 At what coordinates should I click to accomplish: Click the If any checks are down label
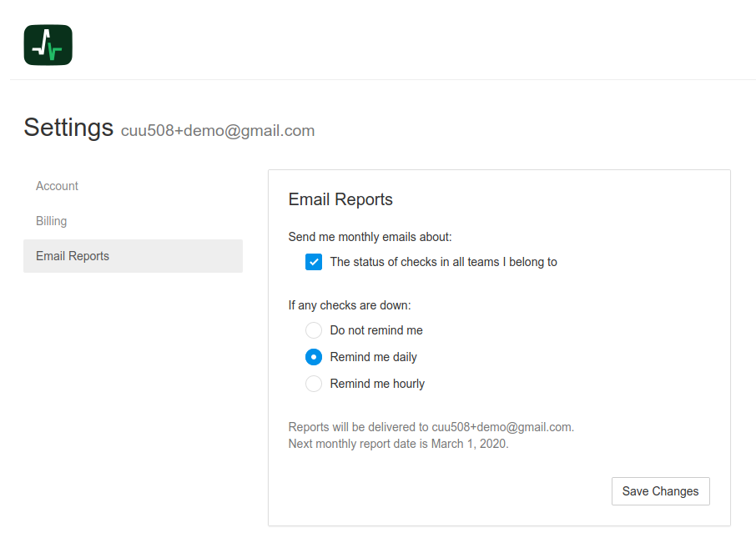point(349,304)
